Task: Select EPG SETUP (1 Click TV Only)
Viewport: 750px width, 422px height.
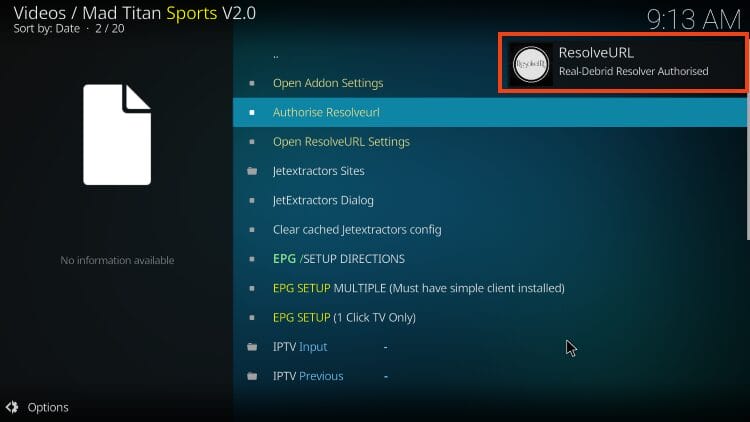Action: click(x=490, y=317)
